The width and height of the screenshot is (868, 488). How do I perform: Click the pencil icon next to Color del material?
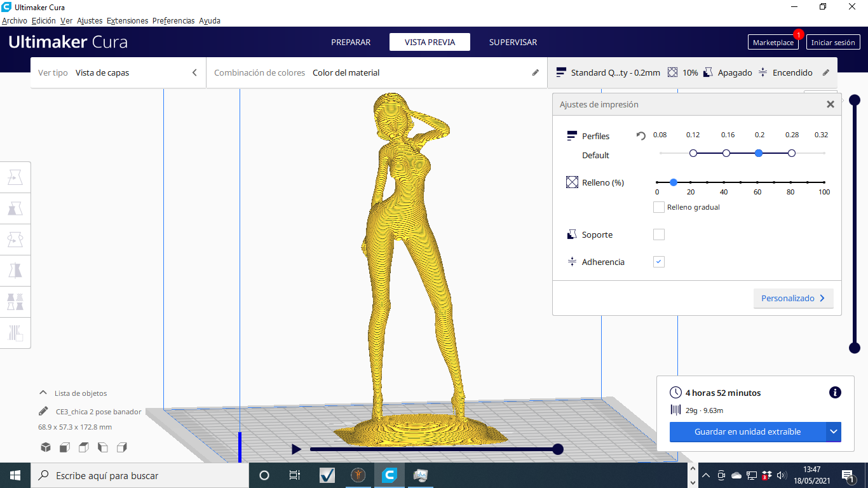pyautogui.click(x=536, y=72)
